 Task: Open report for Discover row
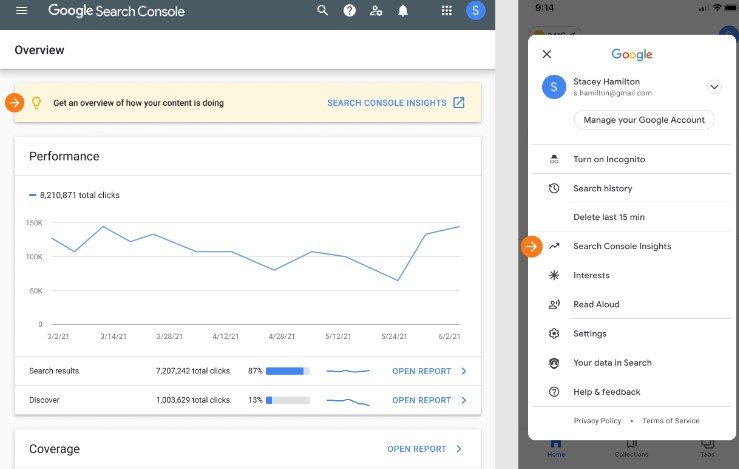coord(428,400)
